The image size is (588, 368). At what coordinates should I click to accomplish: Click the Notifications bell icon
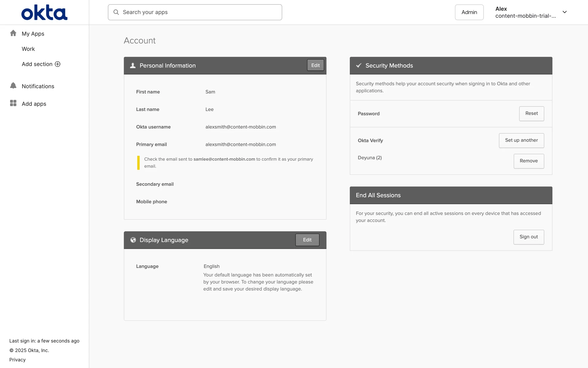[13, 86]
